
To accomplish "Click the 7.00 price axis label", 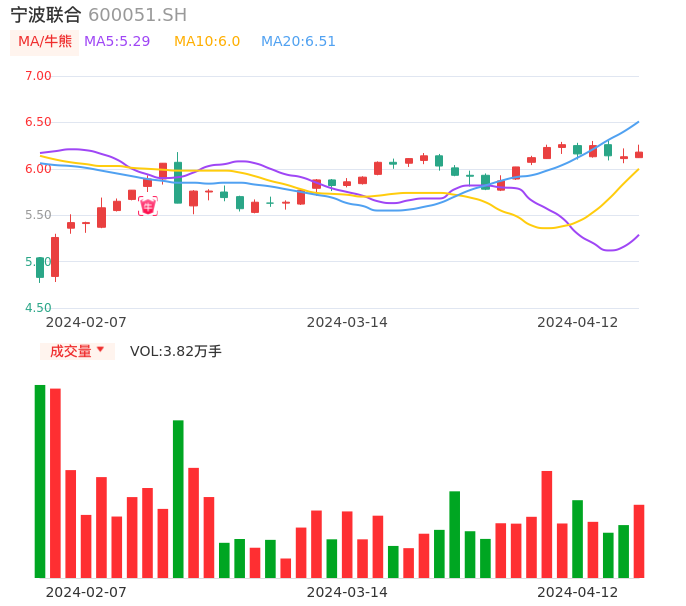I will tap(38, 76).
